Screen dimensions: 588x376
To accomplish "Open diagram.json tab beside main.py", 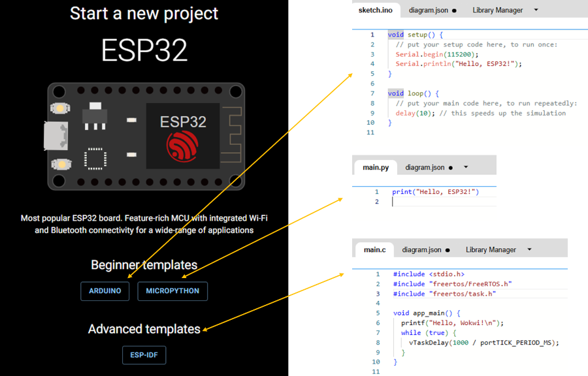I will pos(425,167).
